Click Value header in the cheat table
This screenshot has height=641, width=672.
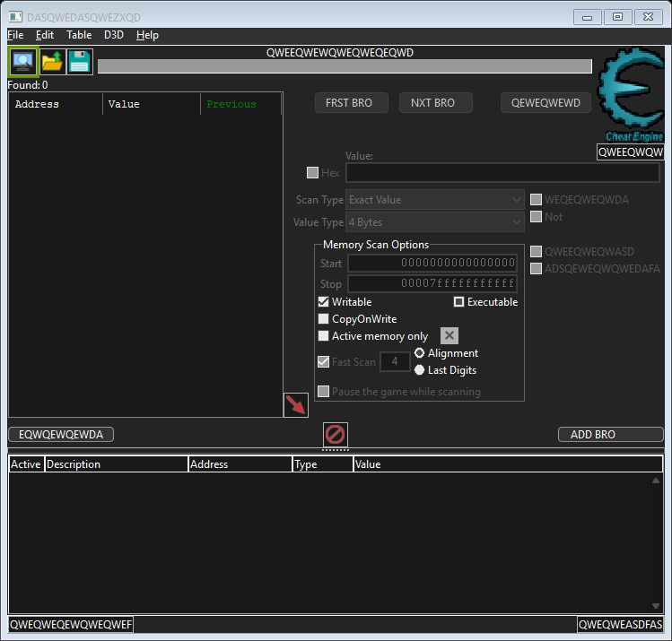coord(508,464)
